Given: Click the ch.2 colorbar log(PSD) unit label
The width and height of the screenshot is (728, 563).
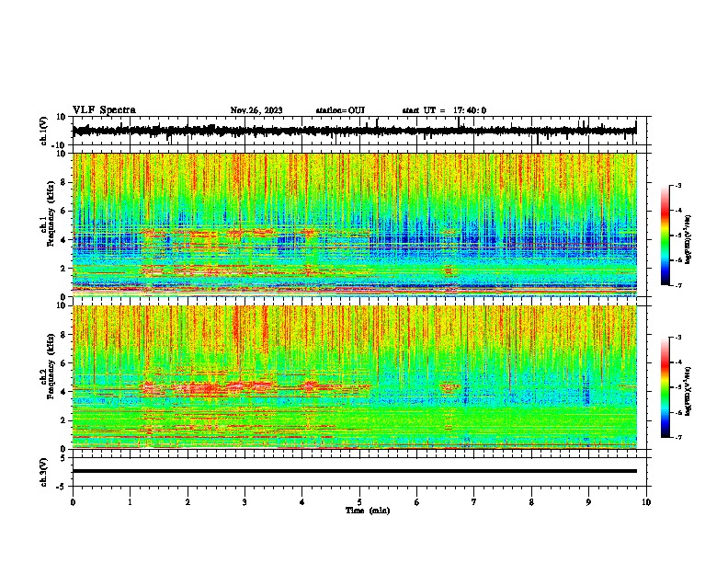Looking at the screenshot, I should pos(688,392).
